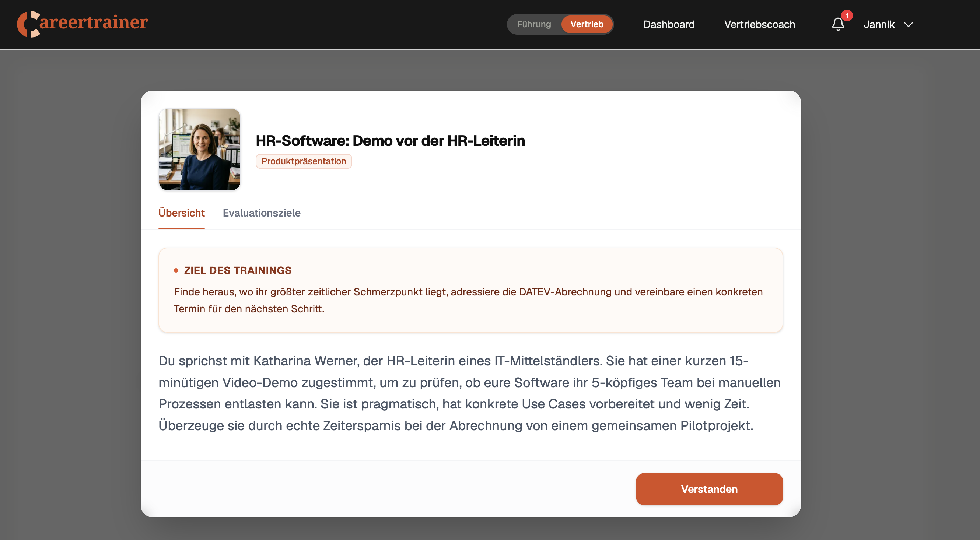980x540 pixels.
Task: Select the Übersicht tab
Action: coord(182,213)
